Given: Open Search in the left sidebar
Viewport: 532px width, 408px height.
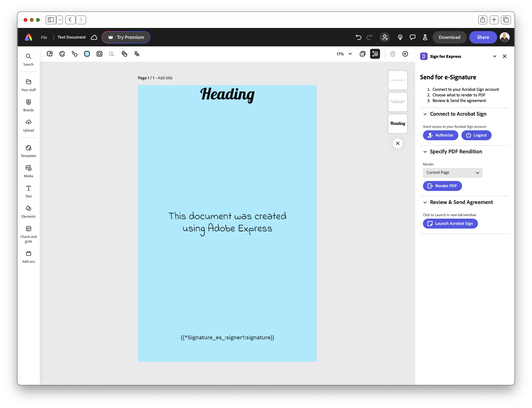Looking at the screenshot, I should (28, 59).
